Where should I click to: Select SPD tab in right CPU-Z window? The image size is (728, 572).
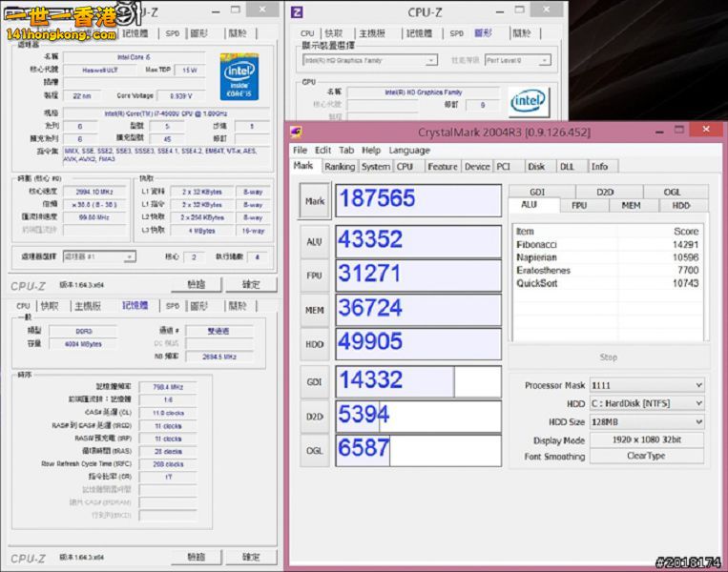[x=457, y=33]
